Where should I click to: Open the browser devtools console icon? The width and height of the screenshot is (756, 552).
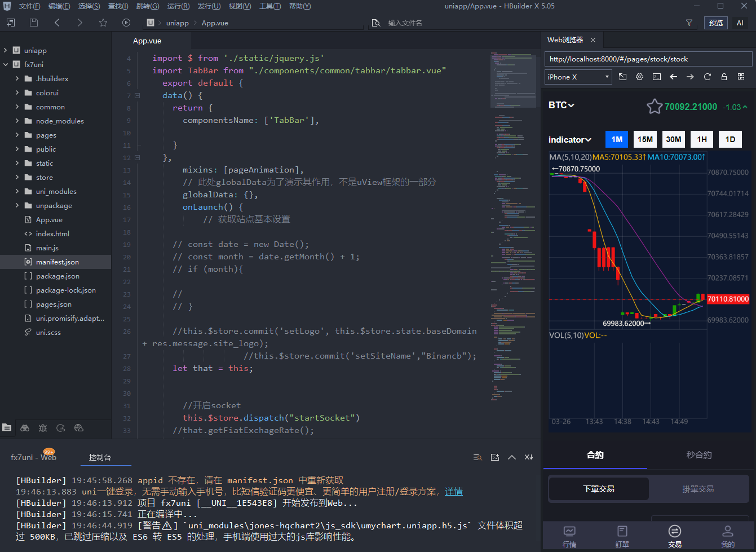[x=657, y=77]
